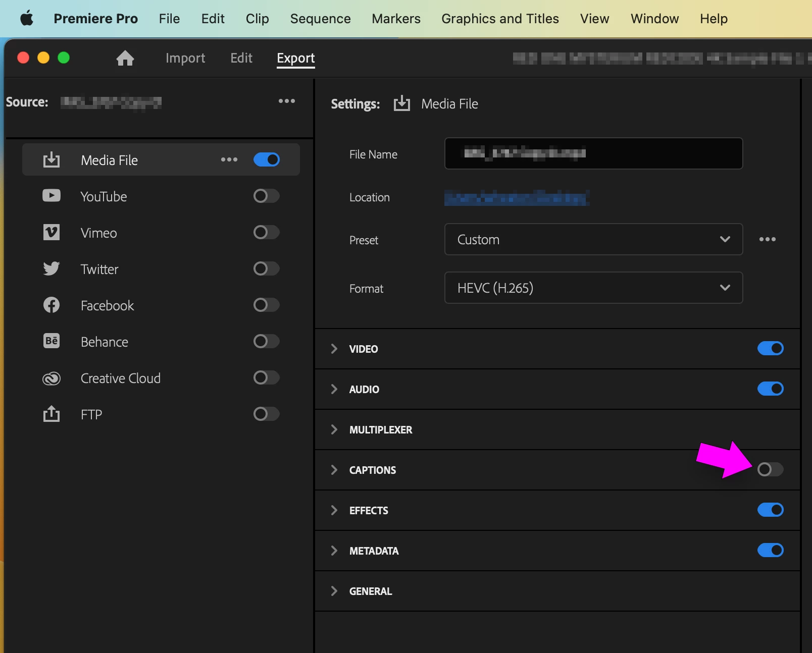Screen dimensions: 812x653
Task: Select the Creative Cloud destination label
Action: click(121, 378)
